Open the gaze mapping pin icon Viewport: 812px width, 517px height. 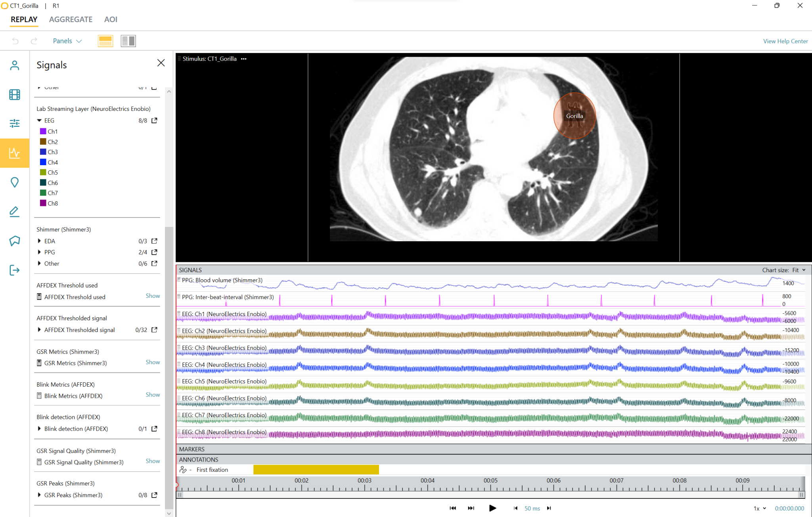point(15,182)
